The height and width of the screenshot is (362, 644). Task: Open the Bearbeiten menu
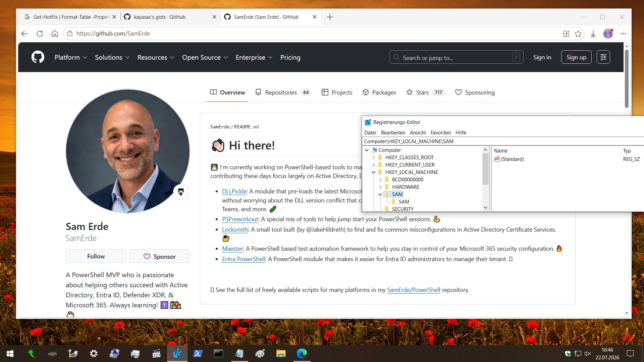pos(393,133)
